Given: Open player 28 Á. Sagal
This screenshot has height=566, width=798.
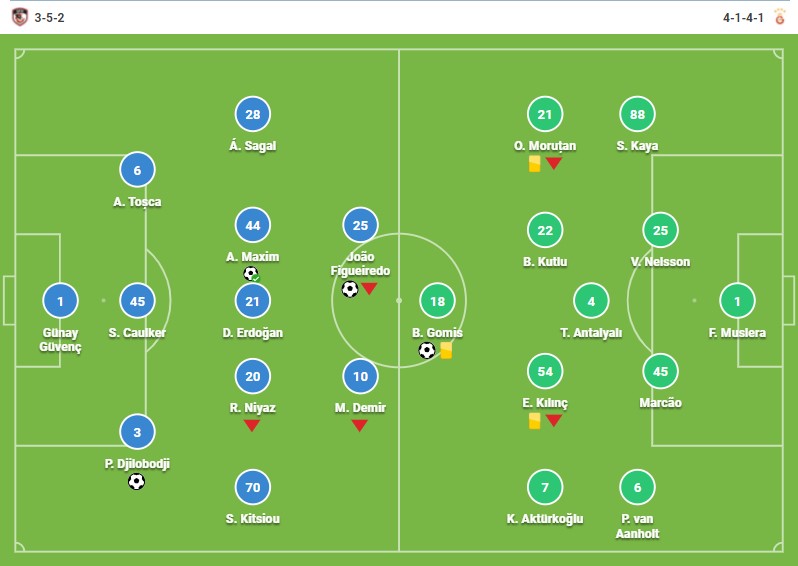Looking at the screenshot, I should (x=253, y=114).
